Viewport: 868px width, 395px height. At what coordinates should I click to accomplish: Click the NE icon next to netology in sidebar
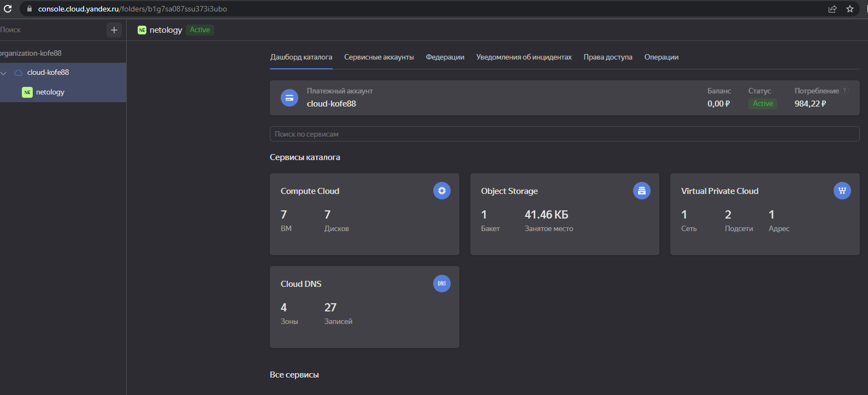tap(27, 92)
